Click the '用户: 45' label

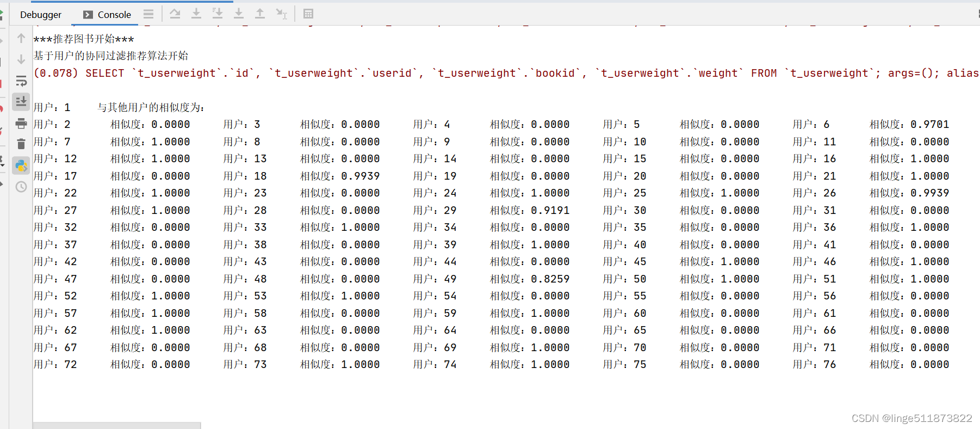(625, 261)
